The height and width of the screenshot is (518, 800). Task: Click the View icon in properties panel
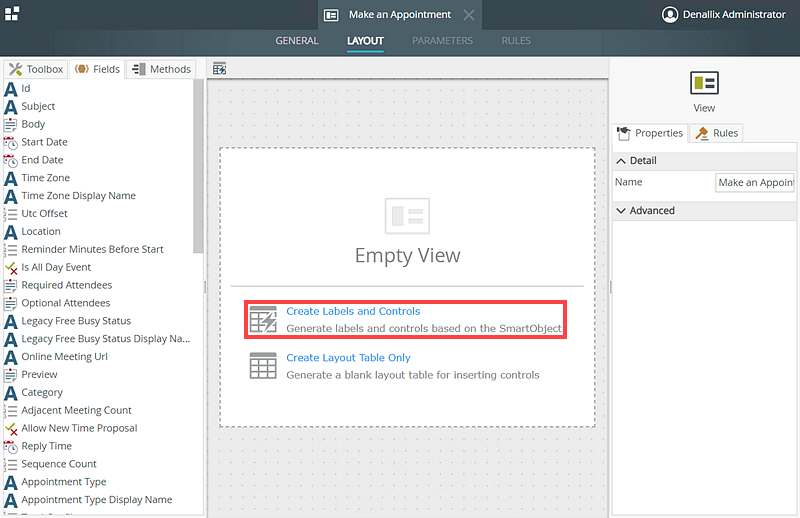click(x=704, y=83)
